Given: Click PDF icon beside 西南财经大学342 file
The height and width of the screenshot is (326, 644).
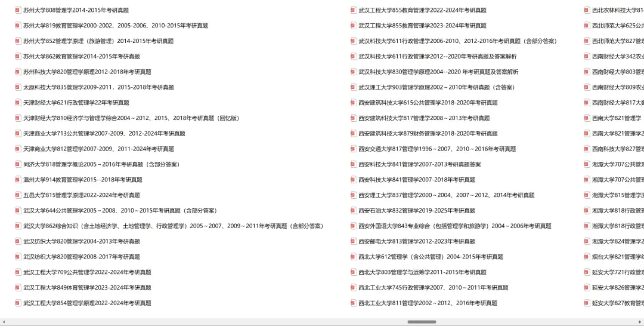Looking at the screenshot, I should click(587, 56).
